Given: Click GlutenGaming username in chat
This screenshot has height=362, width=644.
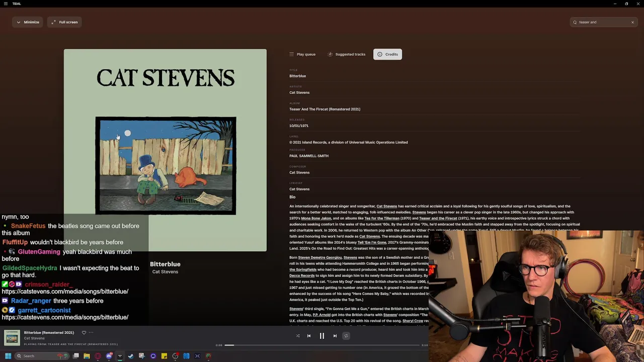Looking at the screenshot, I should click(x=39, y=252).
